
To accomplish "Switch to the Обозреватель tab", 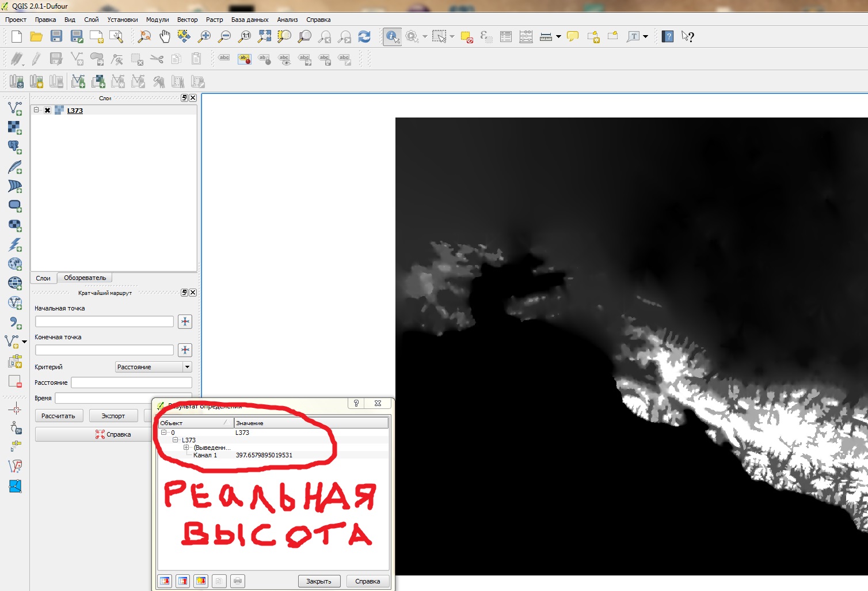I will tap(85, 278).
